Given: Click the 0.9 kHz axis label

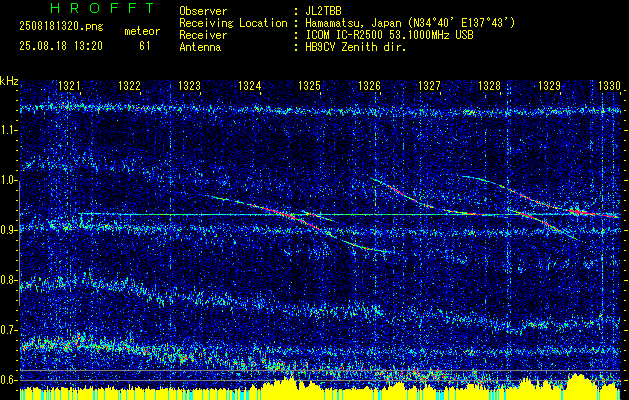Looking at the screenshot, I should click(8, 230).
